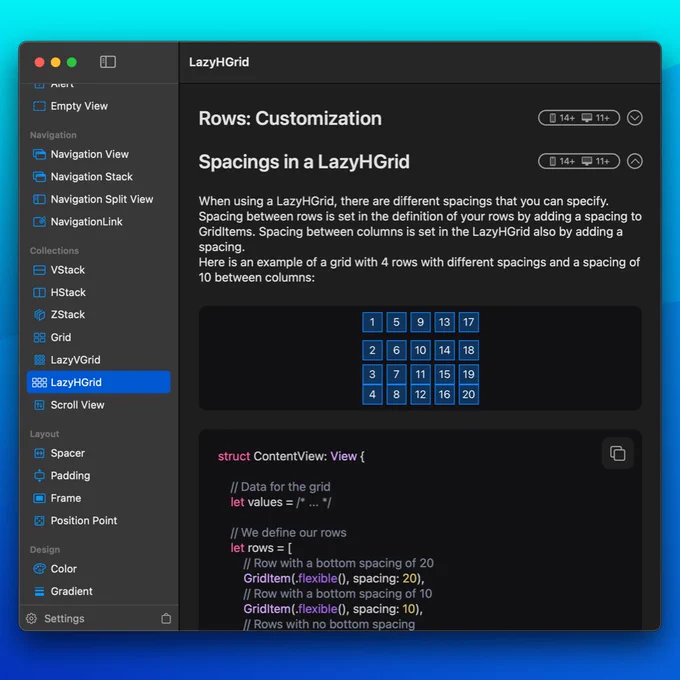Viewport: 680px width, 680px height.
Task: Click the Spacer icon
Action: (39, 453)
